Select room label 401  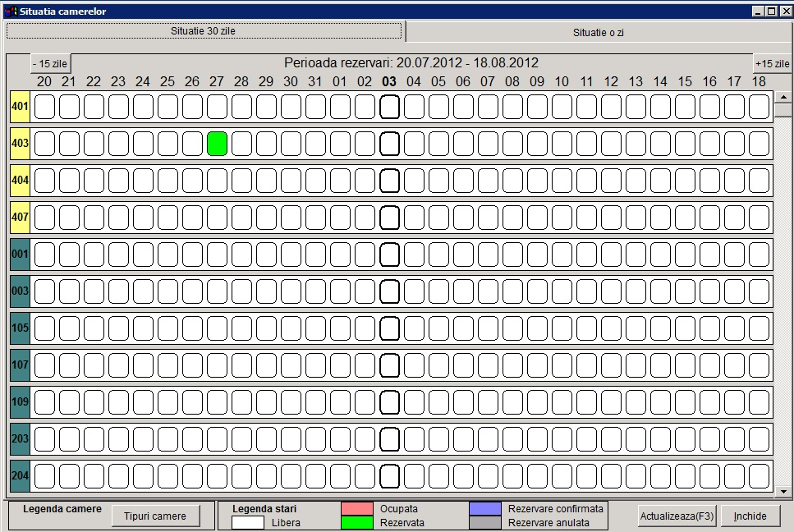point(21,106)
